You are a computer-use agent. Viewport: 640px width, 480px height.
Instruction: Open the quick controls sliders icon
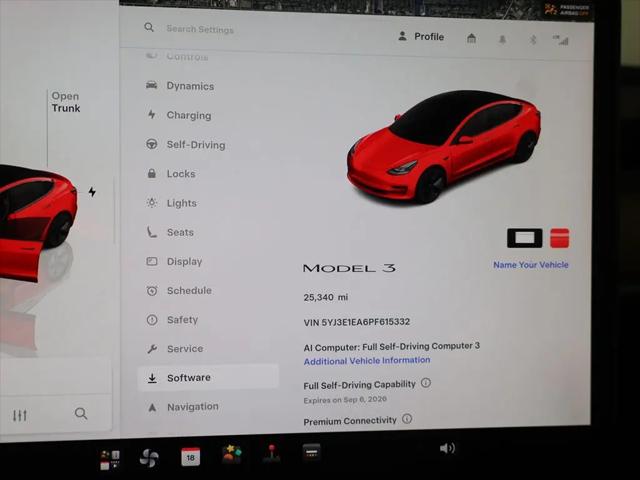[20, 416]
